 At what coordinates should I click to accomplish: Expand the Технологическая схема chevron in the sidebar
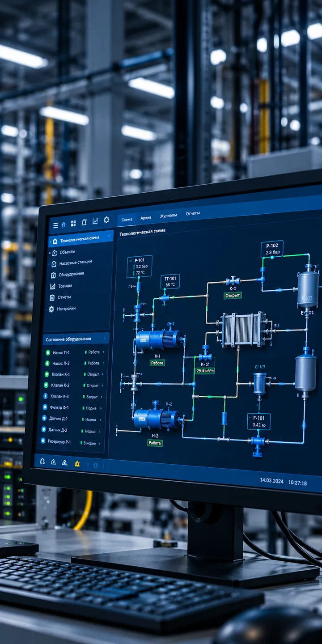tap(109, 236)
